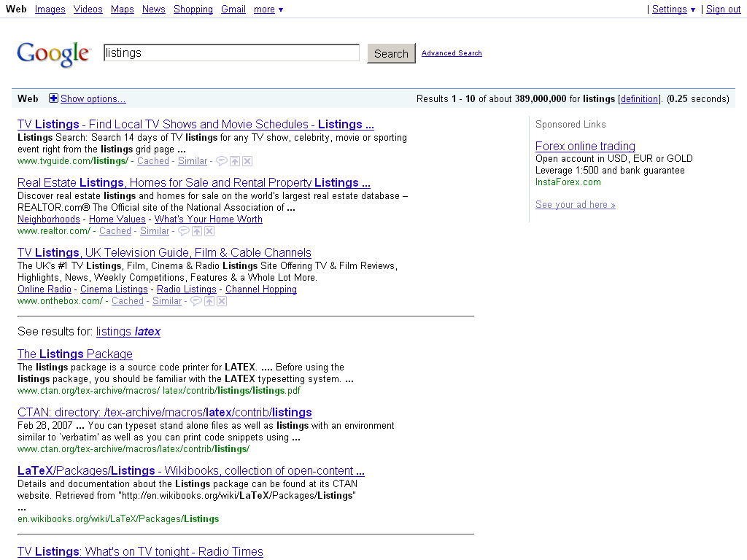Open the Neighborhoods sitelink under realtor.com
The image size is (747, 560).
[x=49, y=219]
